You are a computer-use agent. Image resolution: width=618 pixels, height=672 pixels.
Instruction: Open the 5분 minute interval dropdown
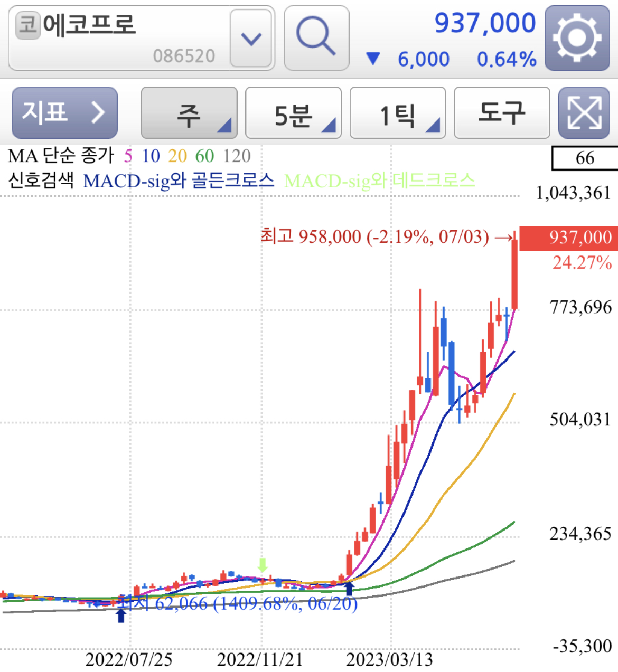(293, 112)
